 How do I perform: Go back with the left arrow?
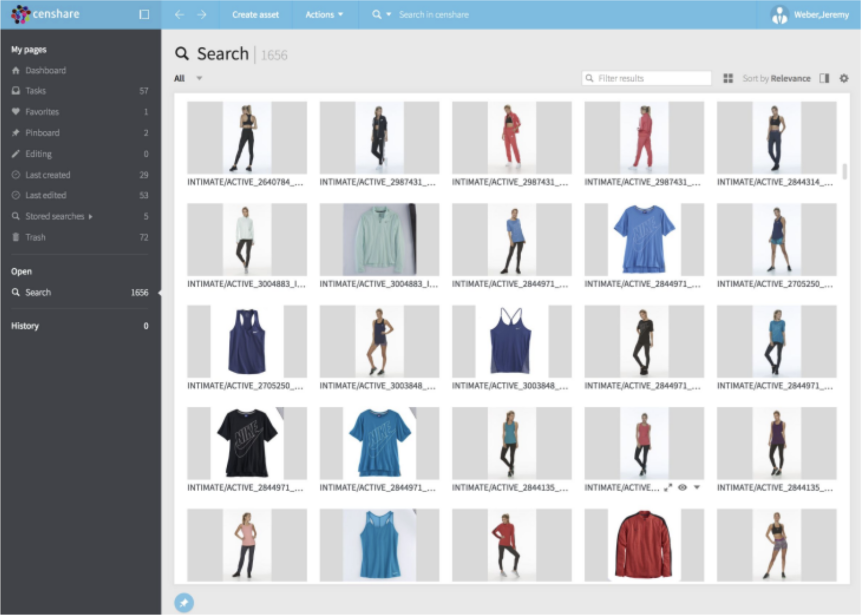pyautogui.click(x=179, y=14)
